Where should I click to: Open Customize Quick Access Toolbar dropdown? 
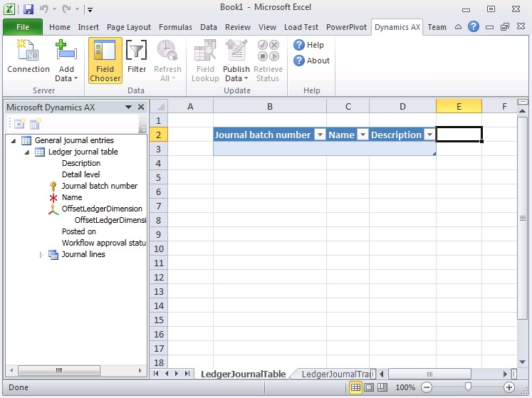click(90, 9)
